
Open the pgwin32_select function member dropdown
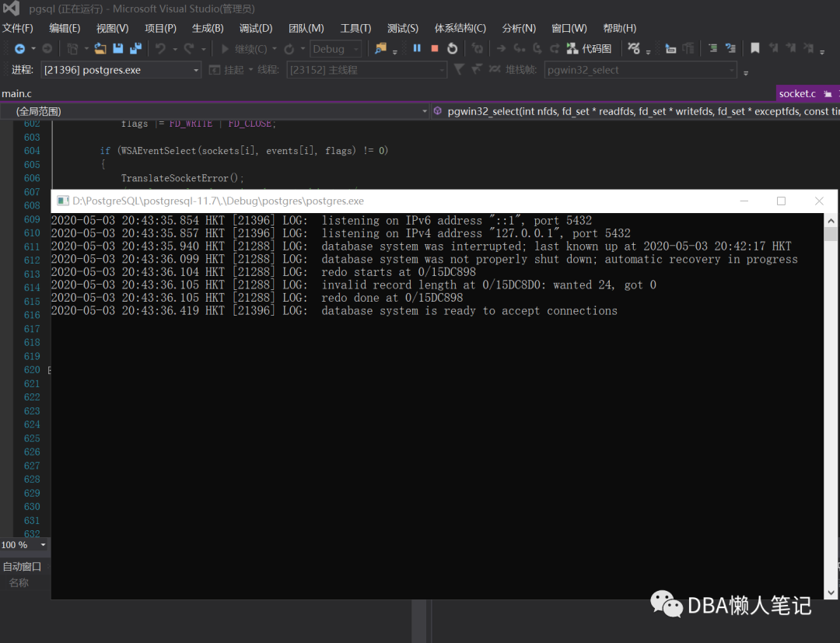pos(635,111)
